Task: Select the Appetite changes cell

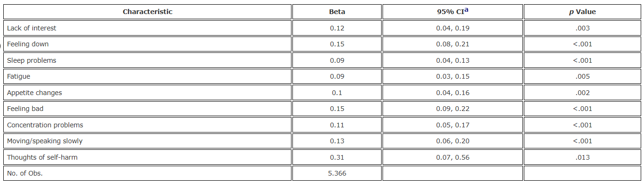Action: [147, 93]
